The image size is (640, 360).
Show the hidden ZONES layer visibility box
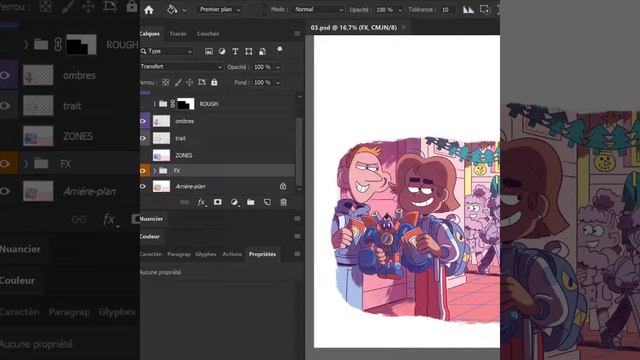coord(144,156)
